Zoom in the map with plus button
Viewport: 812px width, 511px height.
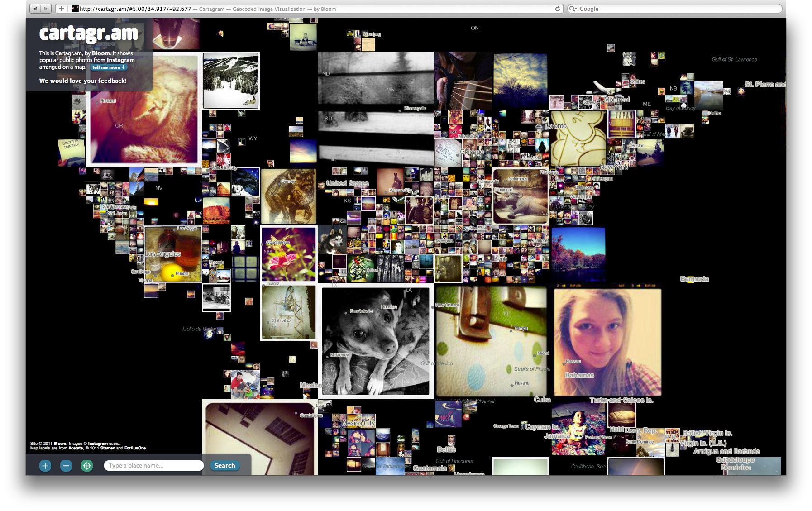45,465
